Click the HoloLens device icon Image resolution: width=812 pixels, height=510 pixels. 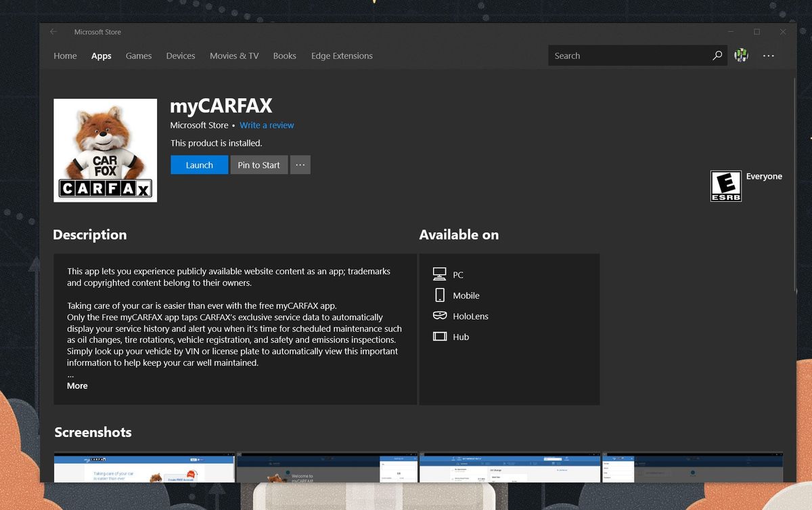coord(441,316)
